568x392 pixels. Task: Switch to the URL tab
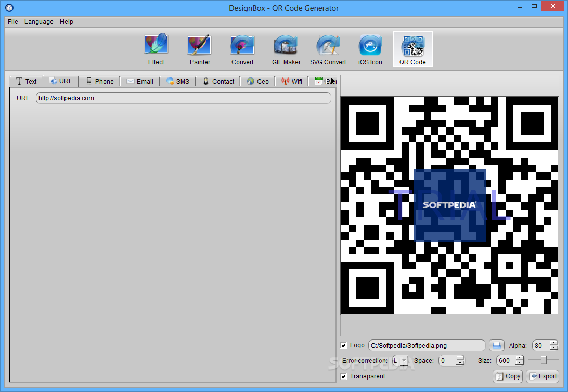[60, 81]
